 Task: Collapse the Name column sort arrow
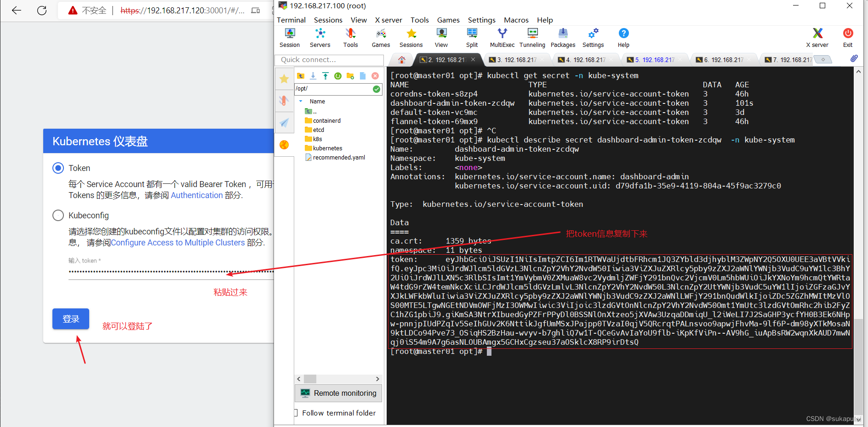[x=301, y=101]
